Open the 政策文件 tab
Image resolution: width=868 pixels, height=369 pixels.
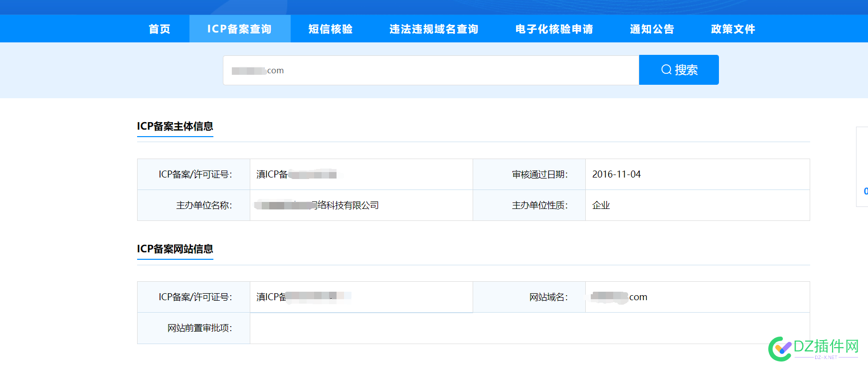(733, 29)
